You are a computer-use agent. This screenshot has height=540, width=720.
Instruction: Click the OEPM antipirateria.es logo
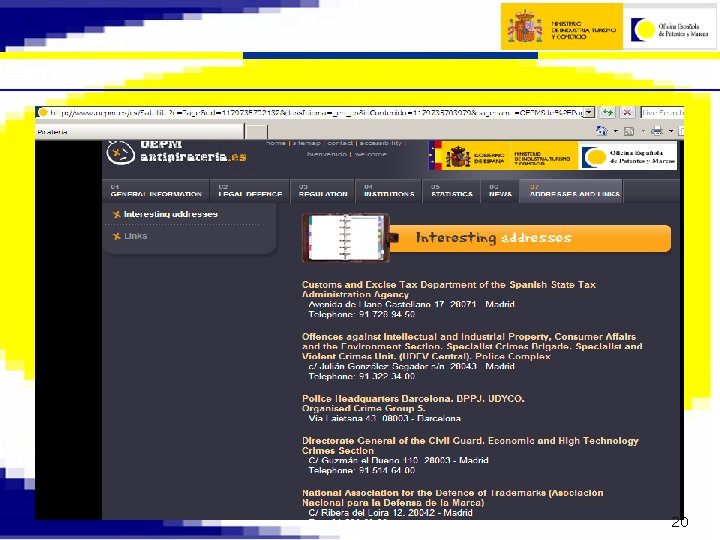176,152
